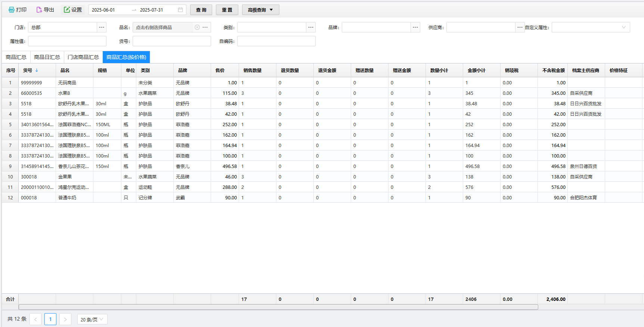The height and width of the screenshot is (327, 644).
Task: Go to previous page arrow
Action: click(35, 319)
